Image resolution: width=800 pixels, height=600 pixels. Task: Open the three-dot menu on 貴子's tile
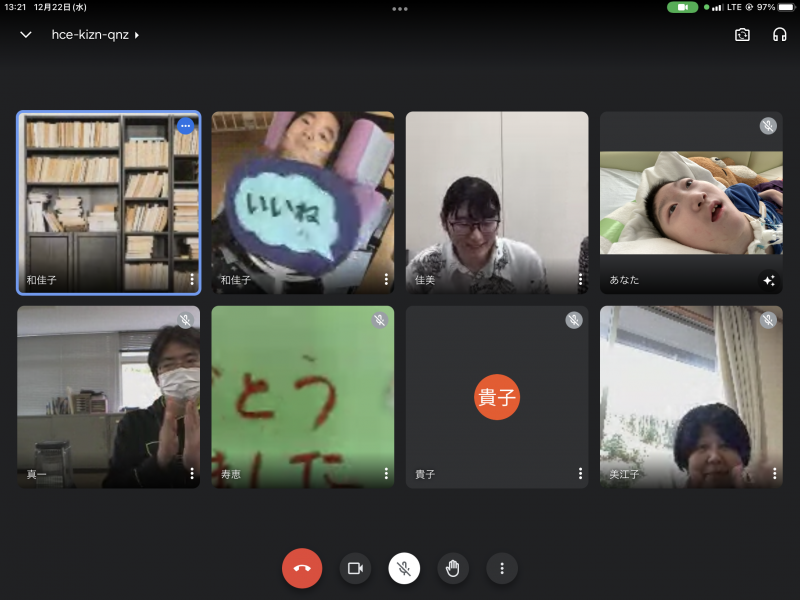tap(579, 474)
